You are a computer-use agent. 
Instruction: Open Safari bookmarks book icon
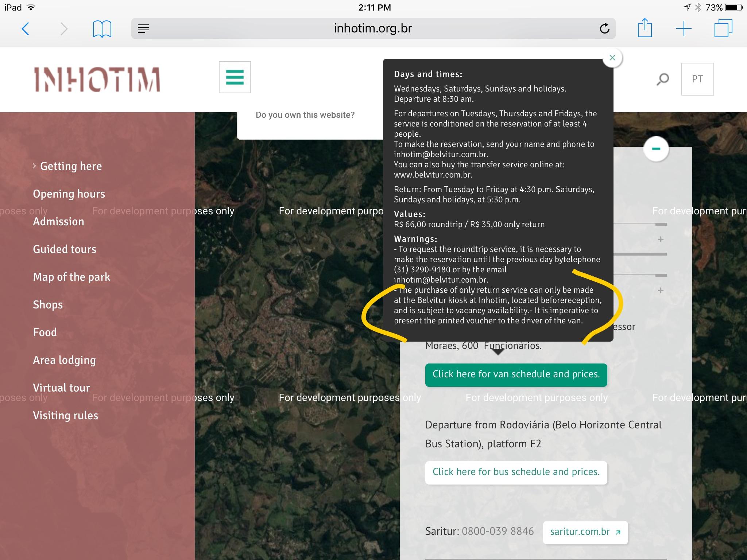(x=102, y=29)
